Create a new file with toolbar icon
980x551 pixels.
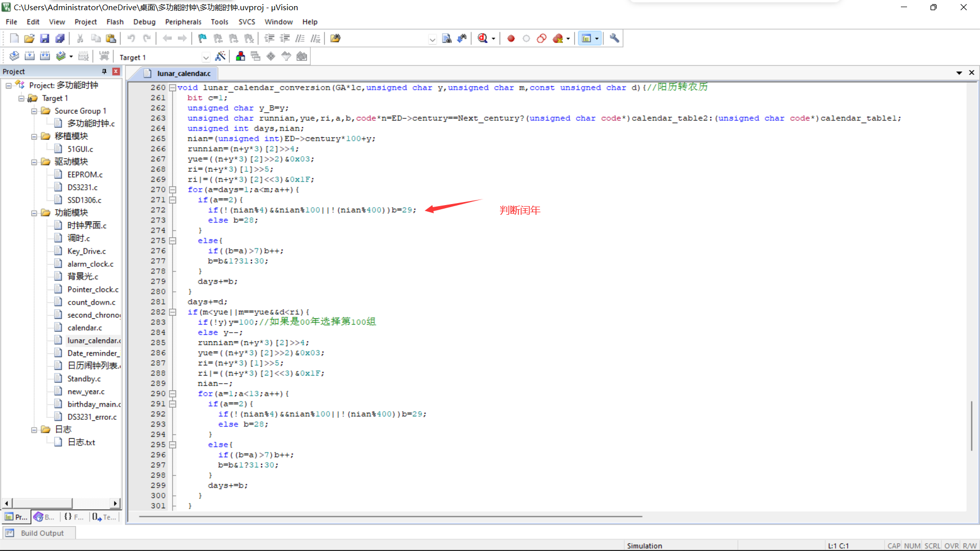click(x=14, y=38)
